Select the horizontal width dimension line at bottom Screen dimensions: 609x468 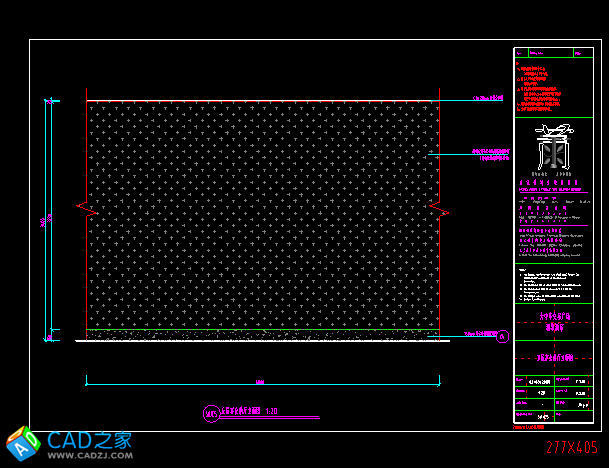pyautogui.click(x=262, y=381)
